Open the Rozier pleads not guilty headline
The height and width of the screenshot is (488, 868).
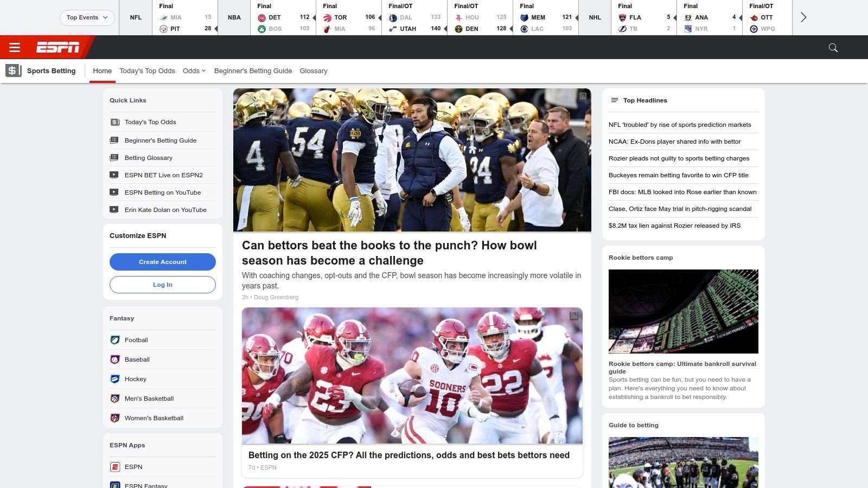tap(680, 158)
